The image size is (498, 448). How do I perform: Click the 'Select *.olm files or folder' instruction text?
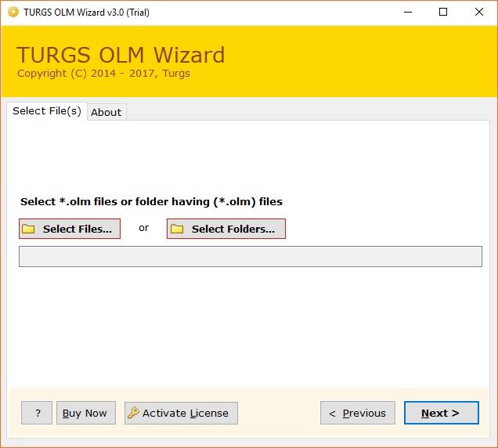[x=151, y=202]
